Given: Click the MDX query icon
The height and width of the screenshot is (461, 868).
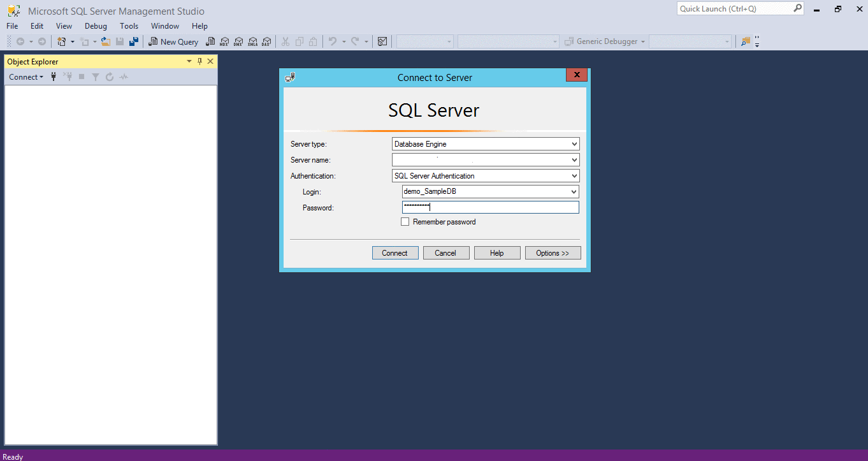Looking at the screenshot, I should (224, 41).
